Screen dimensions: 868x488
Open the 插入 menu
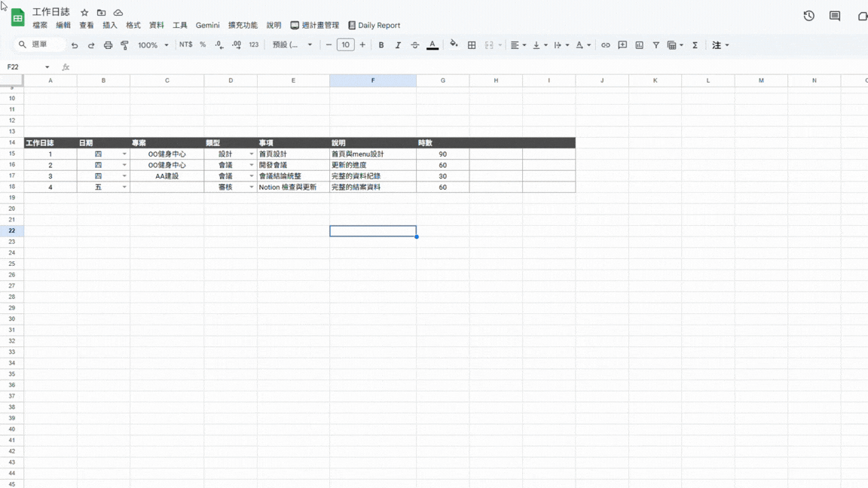pyautogui.click(x=110, y=26)
